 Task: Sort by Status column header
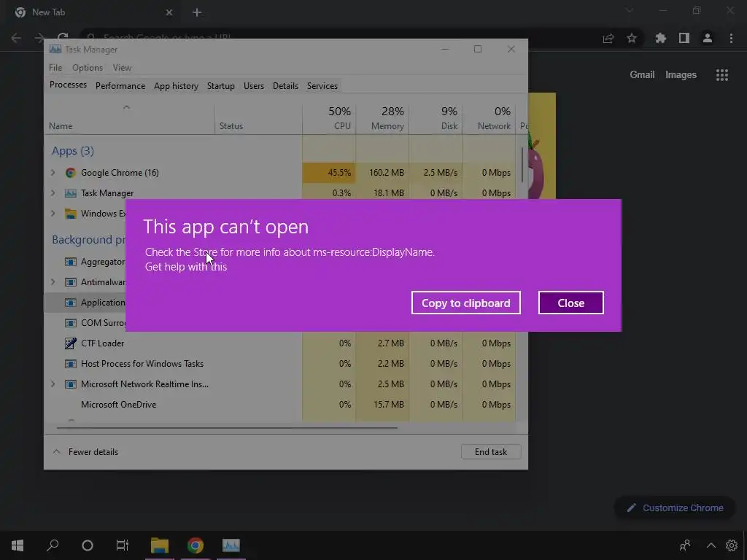pyautogui.click(x=259, y=118)
